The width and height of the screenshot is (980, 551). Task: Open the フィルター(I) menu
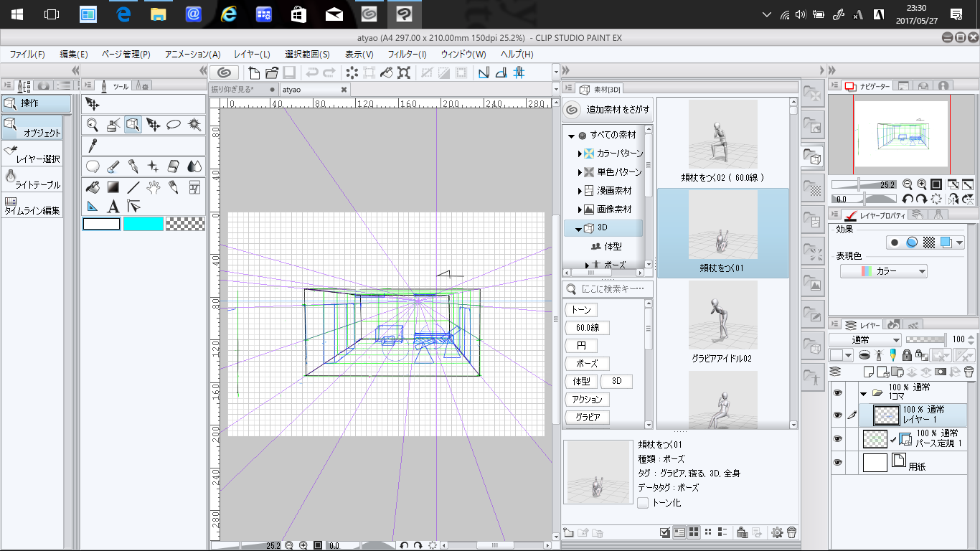point(407,55)
